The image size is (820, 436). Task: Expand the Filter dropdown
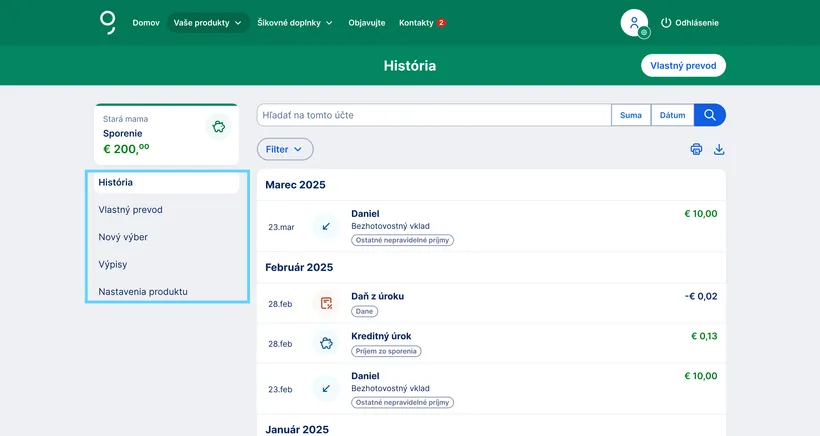(285, 149)
